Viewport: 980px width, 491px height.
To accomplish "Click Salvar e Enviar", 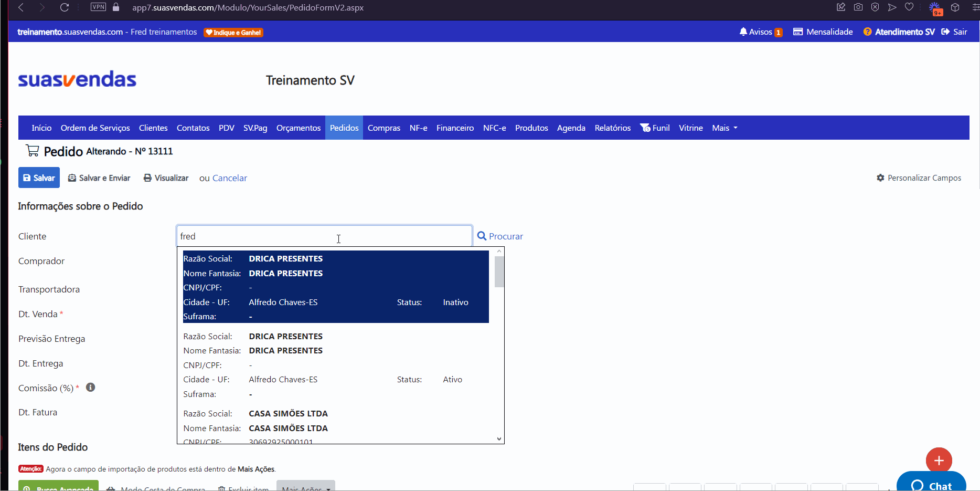I will [x=99, y=178].
